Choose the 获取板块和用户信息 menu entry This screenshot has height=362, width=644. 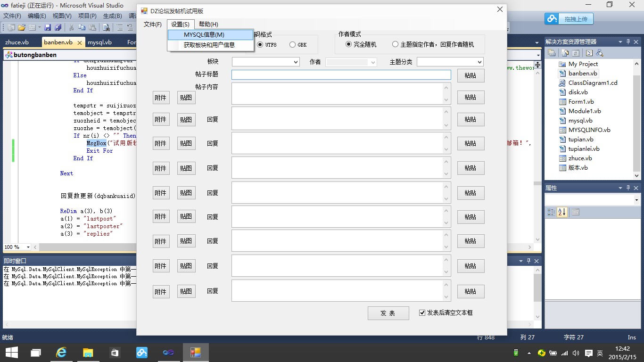210,45
